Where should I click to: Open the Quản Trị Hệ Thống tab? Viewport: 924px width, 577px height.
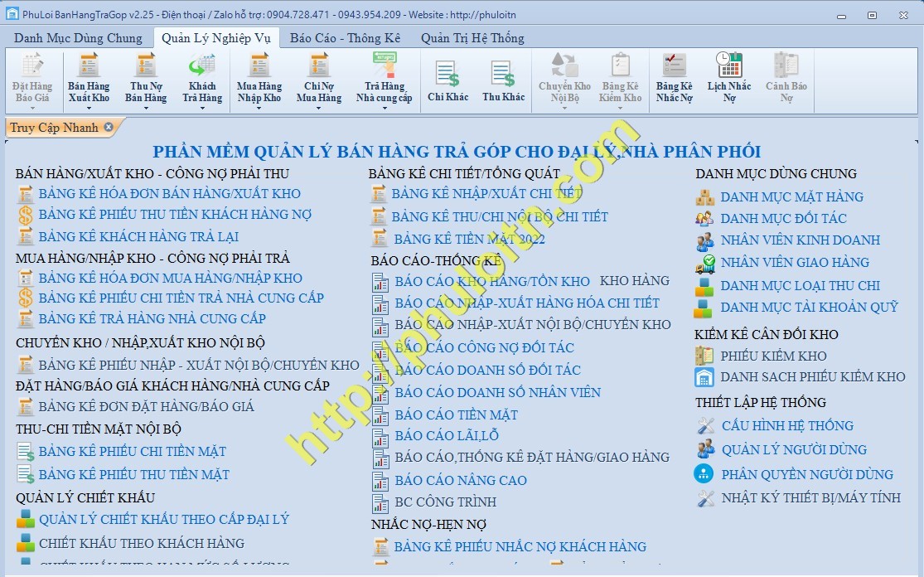tap(472, 37)
